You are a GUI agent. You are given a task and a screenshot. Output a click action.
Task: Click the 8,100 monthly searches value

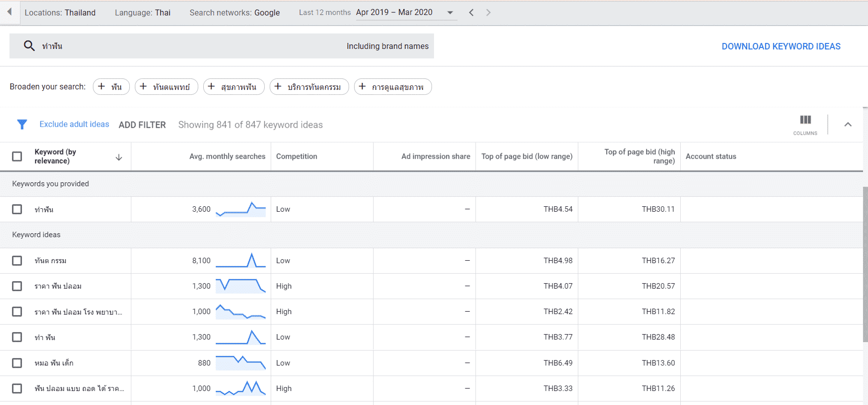click(201, 261)
